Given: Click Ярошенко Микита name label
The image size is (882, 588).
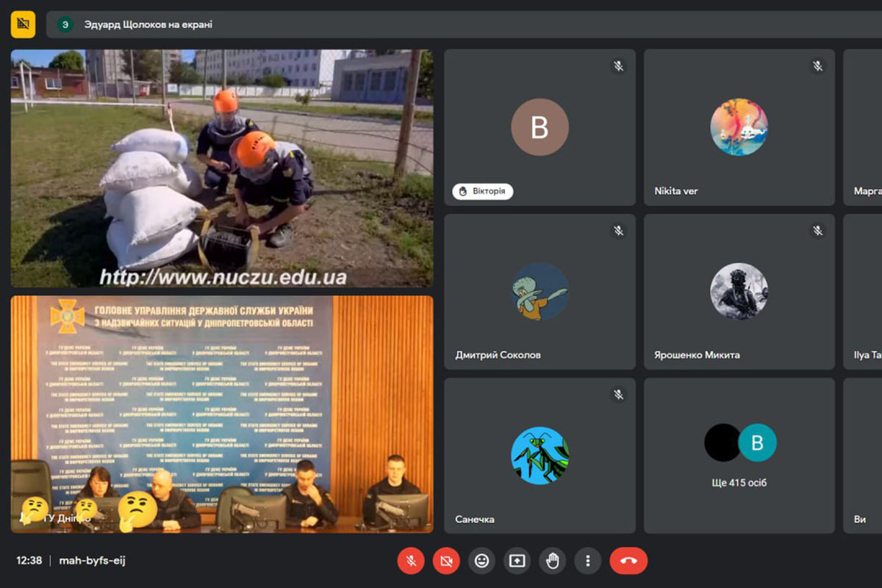Looking at the screenshot, I should [697, 355].
